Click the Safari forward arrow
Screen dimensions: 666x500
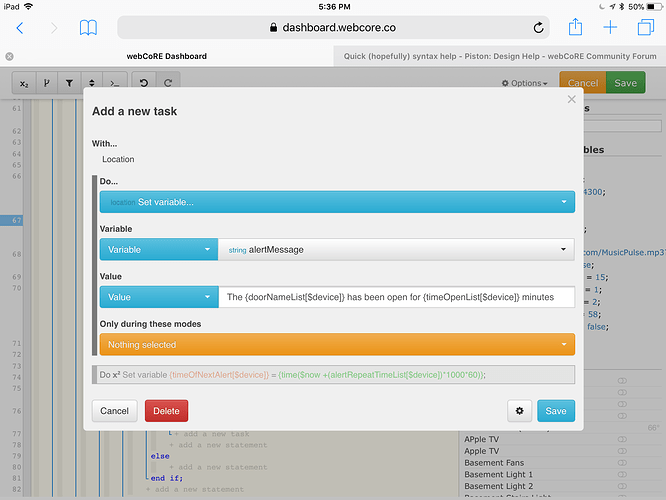54,28
